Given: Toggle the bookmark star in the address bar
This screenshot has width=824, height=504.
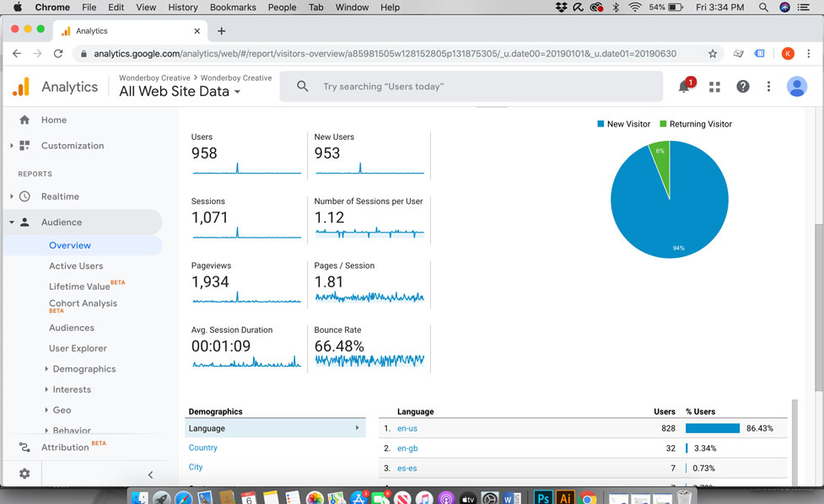Looking at the screenshot, I should click(714, 52).
